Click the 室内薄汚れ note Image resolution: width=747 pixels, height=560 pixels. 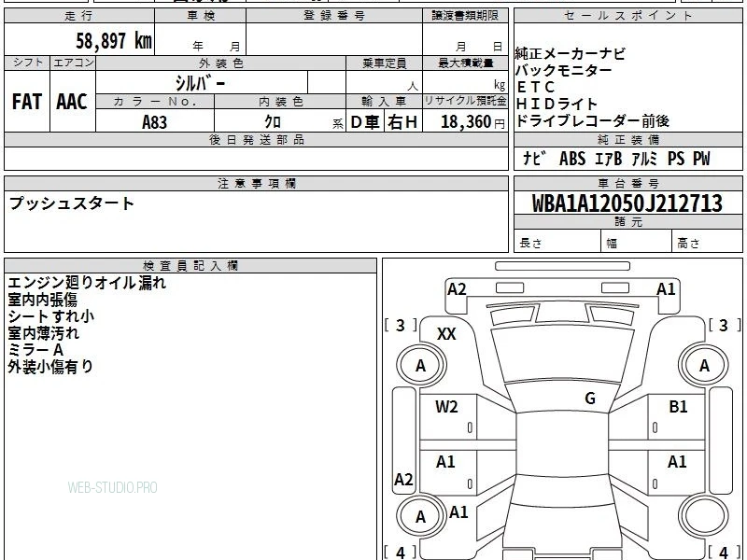[x=43, y=333]
